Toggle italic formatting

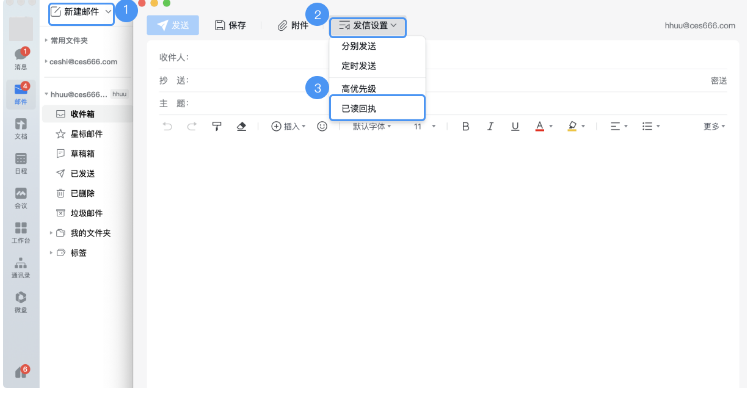(x=490, y=126)
